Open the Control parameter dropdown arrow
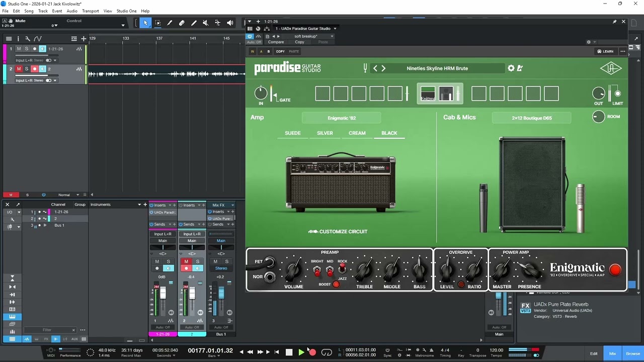 [123, 25]
